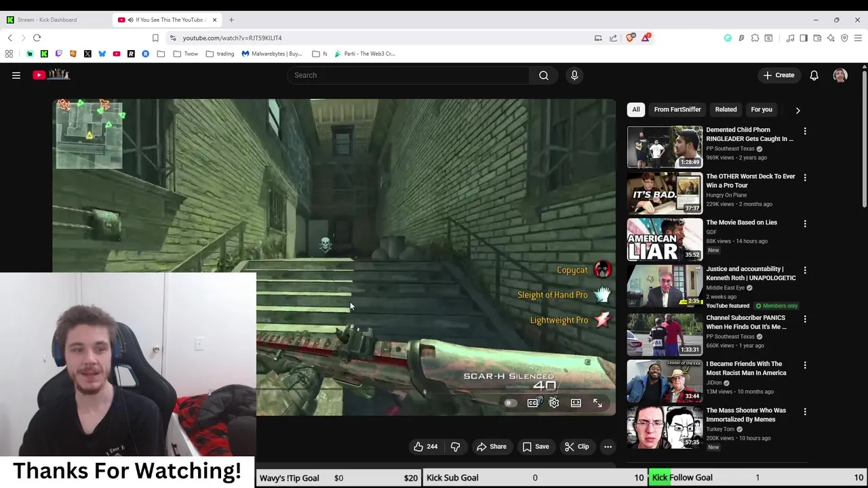The height and width of the screenshot is (488, 868).
Task: Open the player settings gear
Action: point(554,403)
